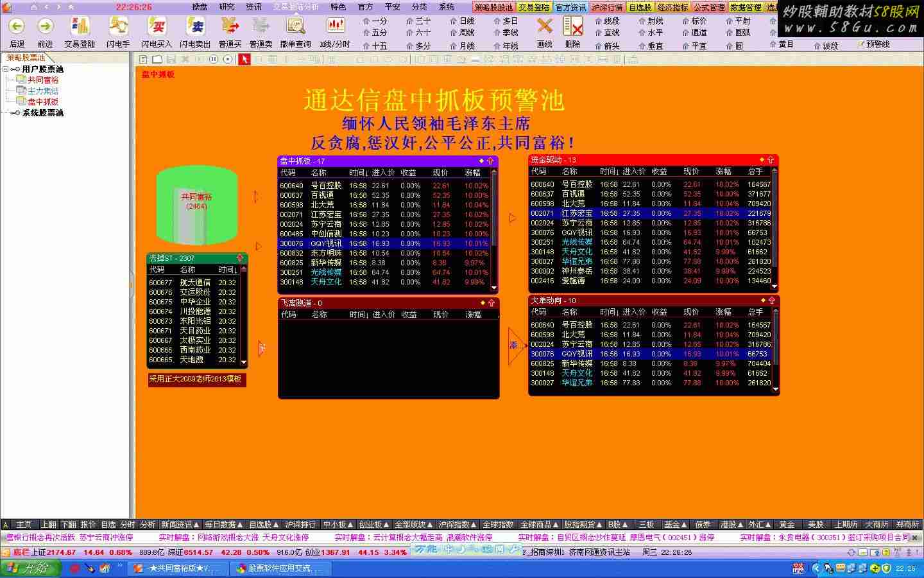This screenshot has height=578, width=924.
Task: Open the 研究 menu
Action: click(227, 7)
